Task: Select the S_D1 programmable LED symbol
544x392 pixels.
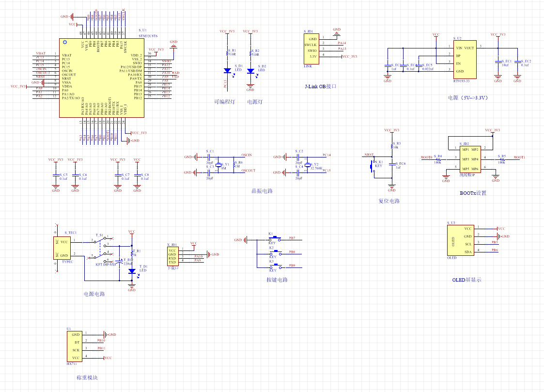Action: tap(227, 71)
